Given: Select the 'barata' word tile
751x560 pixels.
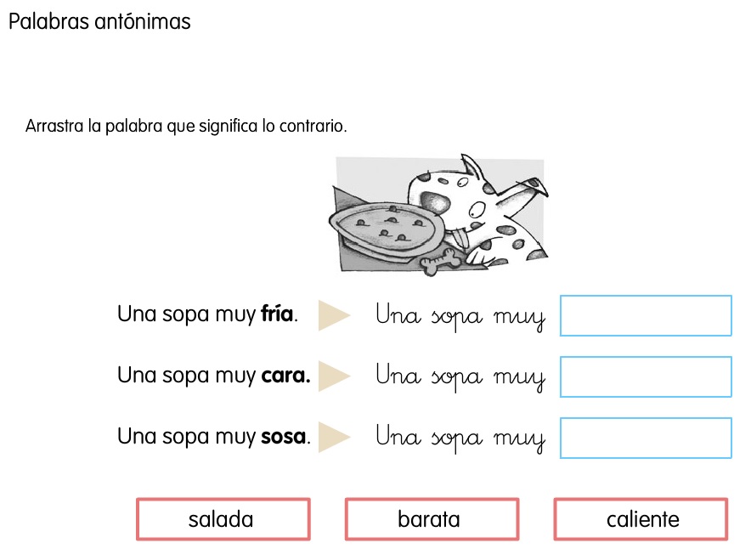Looking at the screenshot, I should click(x=432, y=519).
